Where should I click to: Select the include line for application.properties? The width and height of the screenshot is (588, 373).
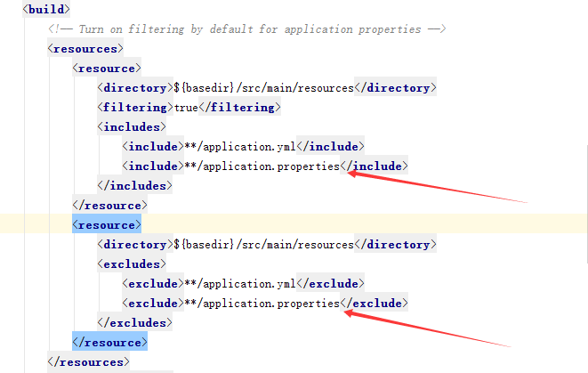click(x=264, y=166)
